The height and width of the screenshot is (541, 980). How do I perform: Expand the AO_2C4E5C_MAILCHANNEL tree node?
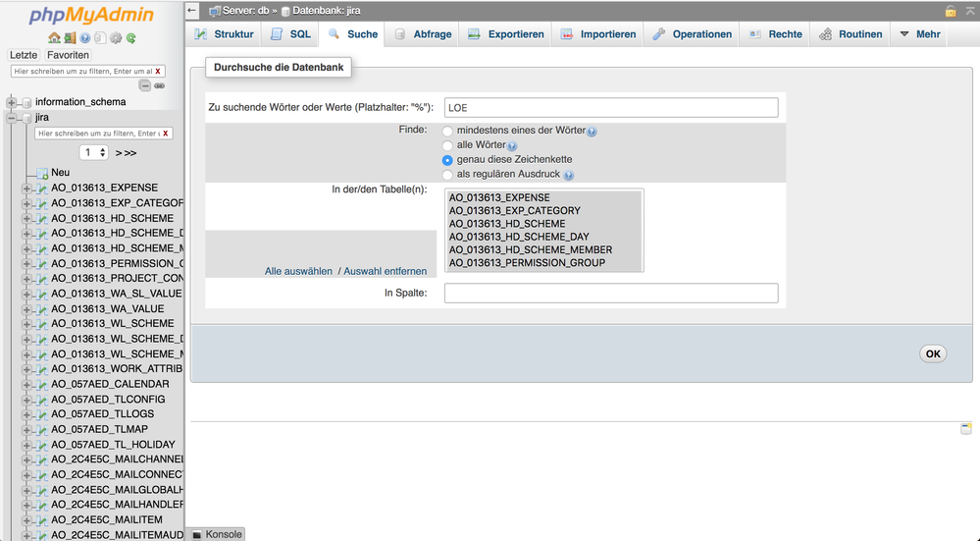click(26, 460)
